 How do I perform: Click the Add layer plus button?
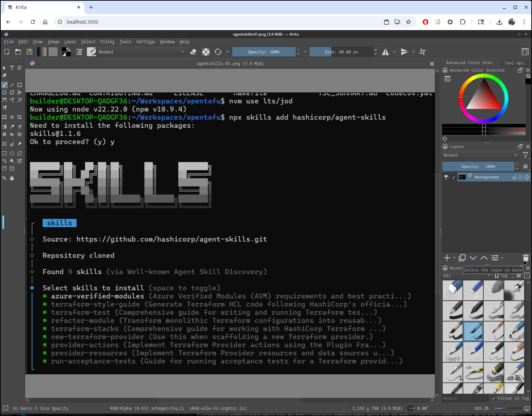point(447,258)
